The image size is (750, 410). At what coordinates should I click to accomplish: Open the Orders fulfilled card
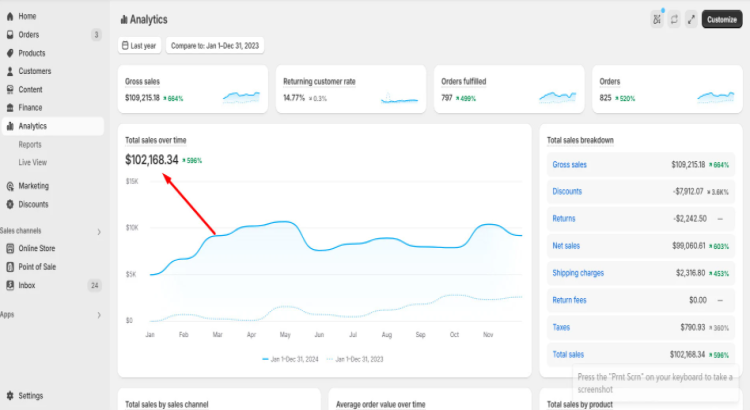509,89
